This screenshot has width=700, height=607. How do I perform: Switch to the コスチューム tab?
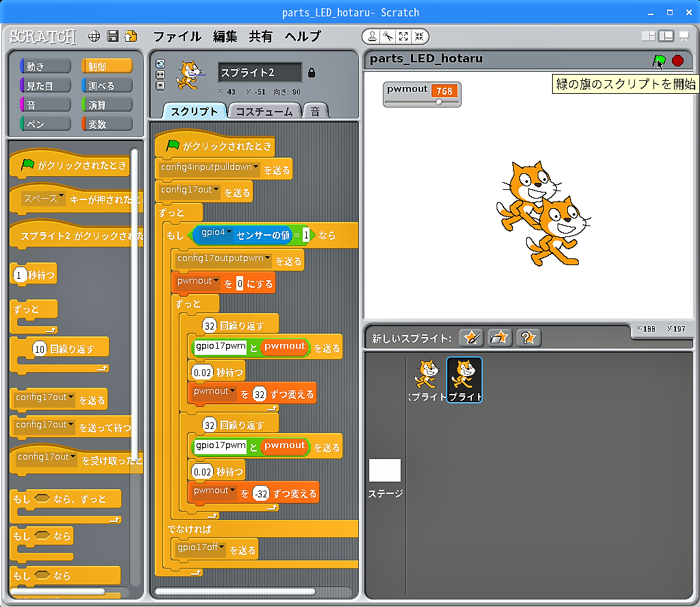pyautogui.click(x=264, y=111)
